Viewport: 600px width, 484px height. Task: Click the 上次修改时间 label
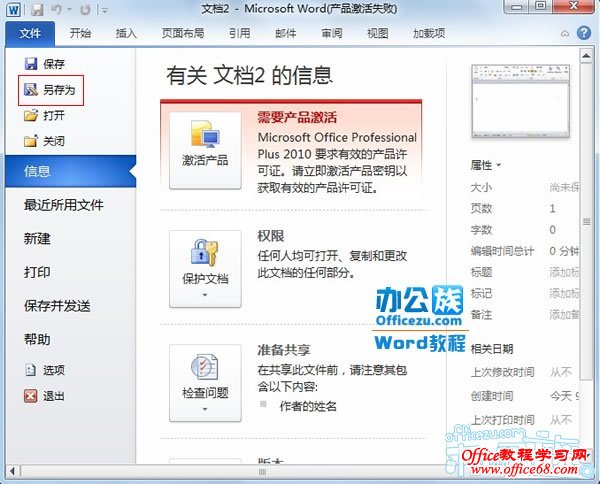(x=502, y=372)
